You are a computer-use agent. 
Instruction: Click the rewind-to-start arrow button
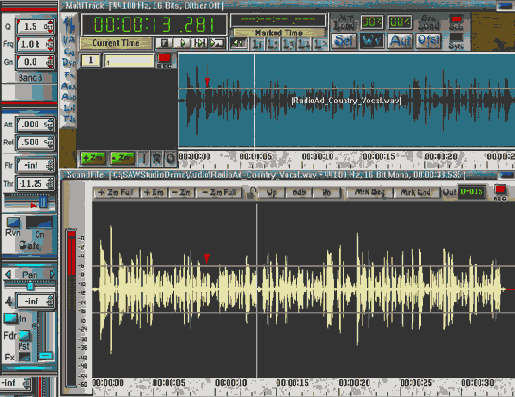239,43
